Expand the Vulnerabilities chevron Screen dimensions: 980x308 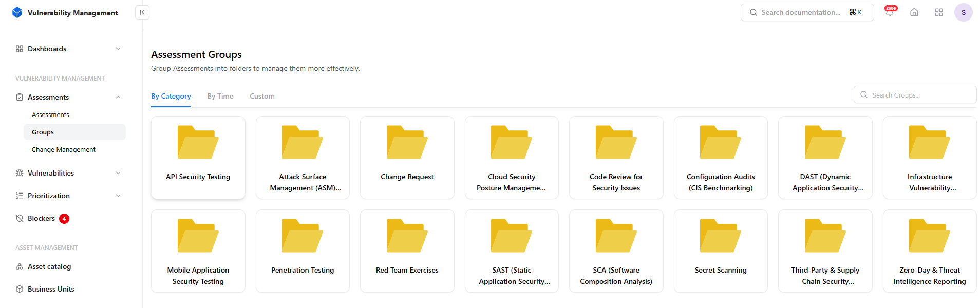click(x=118, y=173)
